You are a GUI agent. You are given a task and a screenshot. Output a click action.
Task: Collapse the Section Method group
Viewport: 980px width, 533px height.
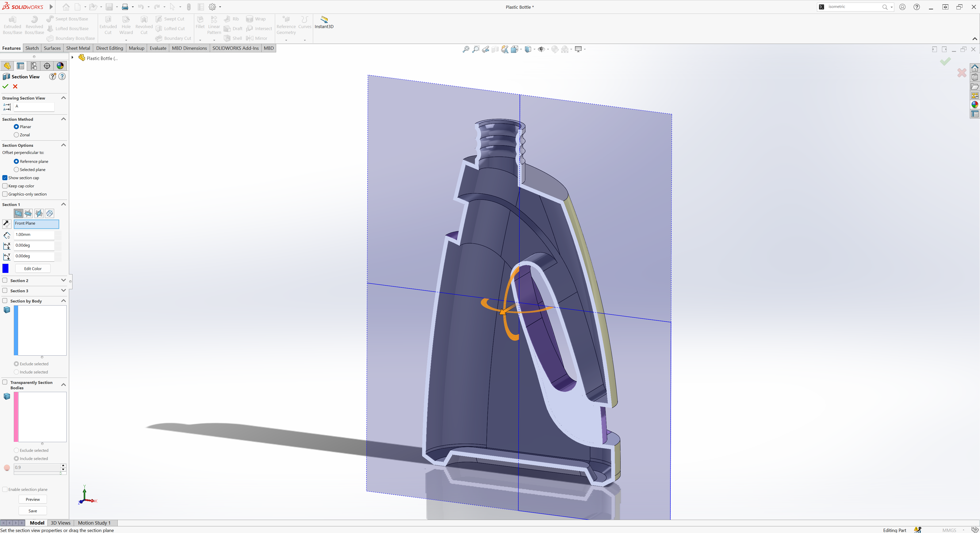64,119
